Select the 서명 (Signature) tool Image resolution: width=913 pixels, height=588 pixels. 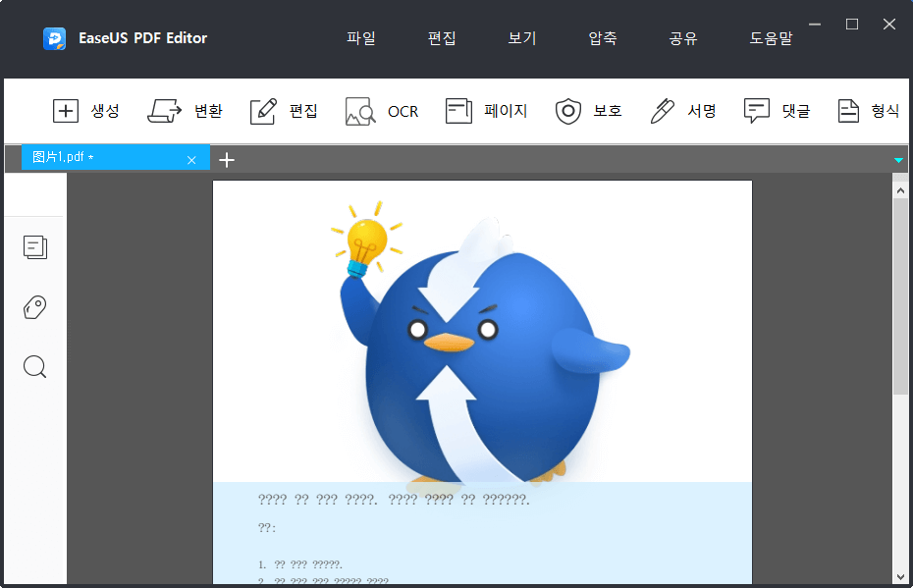[684, 111]
